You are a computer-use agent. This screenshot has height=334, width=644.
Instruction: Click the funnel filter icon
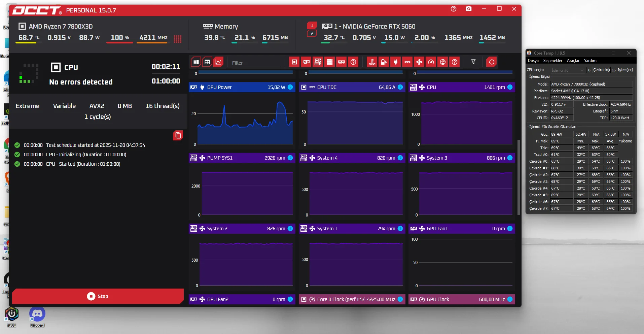(473, 62)
